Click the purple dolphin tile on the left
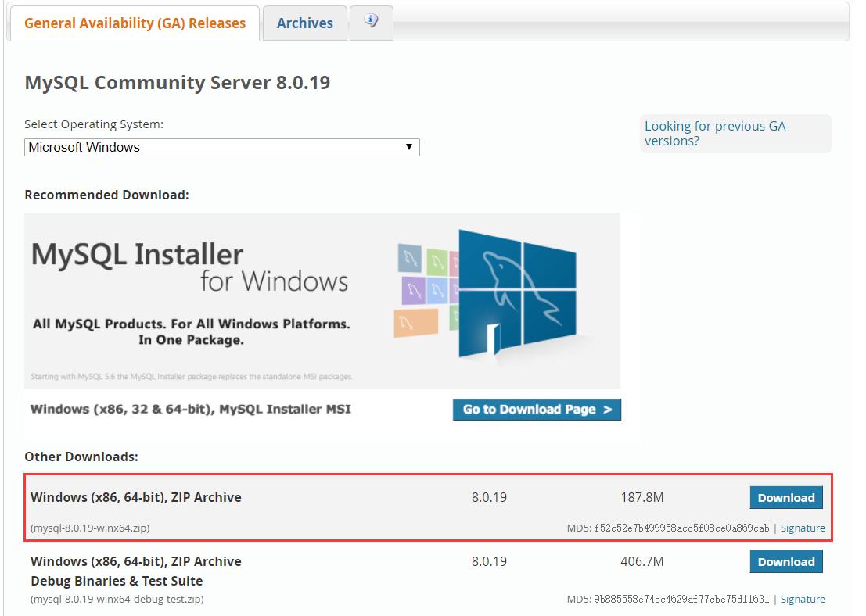Screen dimensions: 866x616 pyautogui.click(x=413, y=292)
